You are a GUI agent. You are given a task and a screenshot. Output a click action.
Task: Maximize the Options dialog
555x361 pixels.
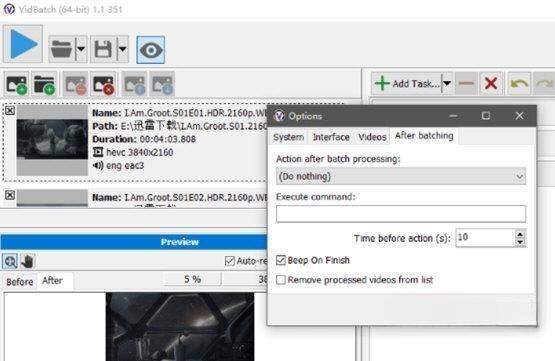coord(486,116)
